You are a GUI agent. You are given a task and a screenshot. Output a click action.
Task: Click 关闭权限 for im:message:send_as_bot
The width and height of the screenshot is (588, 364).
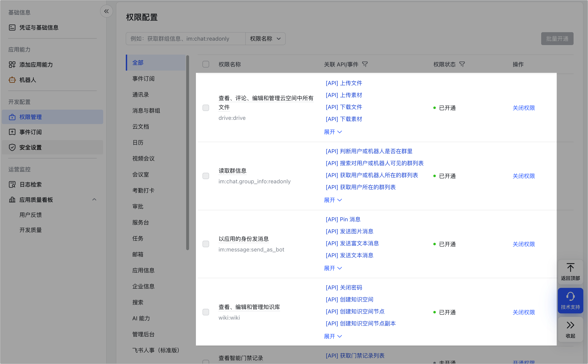coord(523,244)
